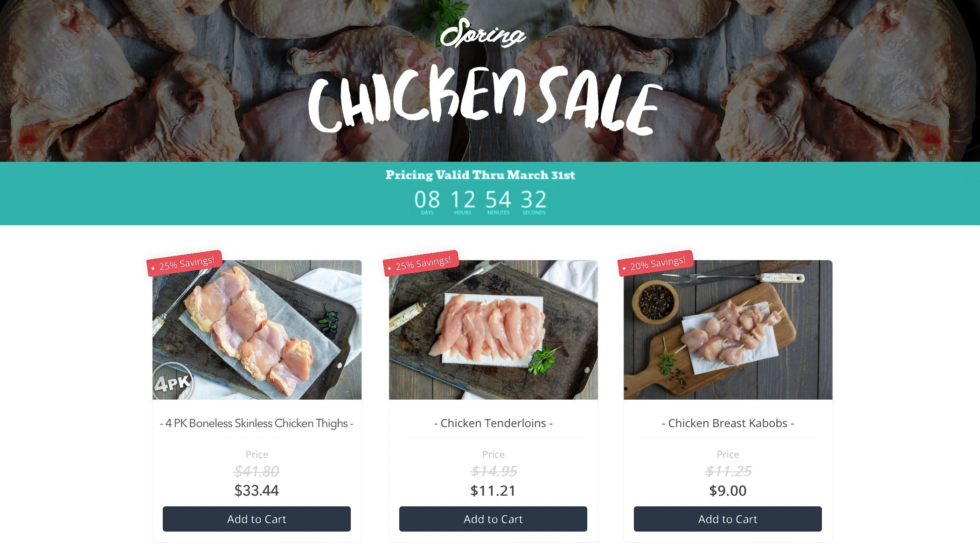This screenshot has width=980, height=560.
Task: Open the chicken thighs product photo
Action: tap(257, 330)
